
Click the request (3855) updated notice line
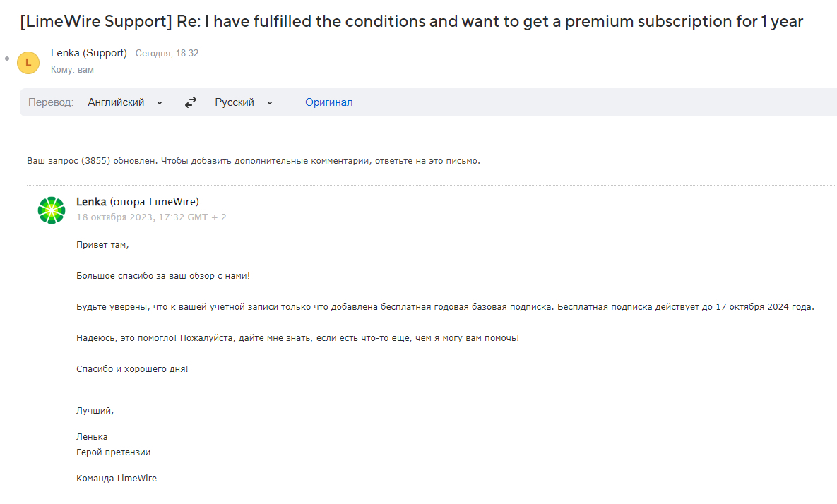pos(254,160)
